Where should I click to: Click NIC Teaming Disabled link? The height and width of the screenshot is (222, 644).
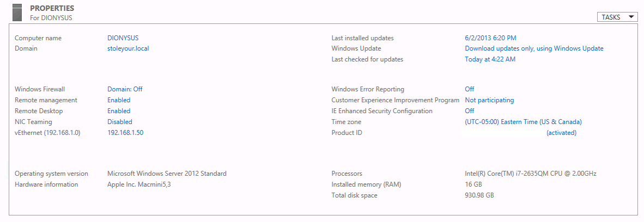119,122
